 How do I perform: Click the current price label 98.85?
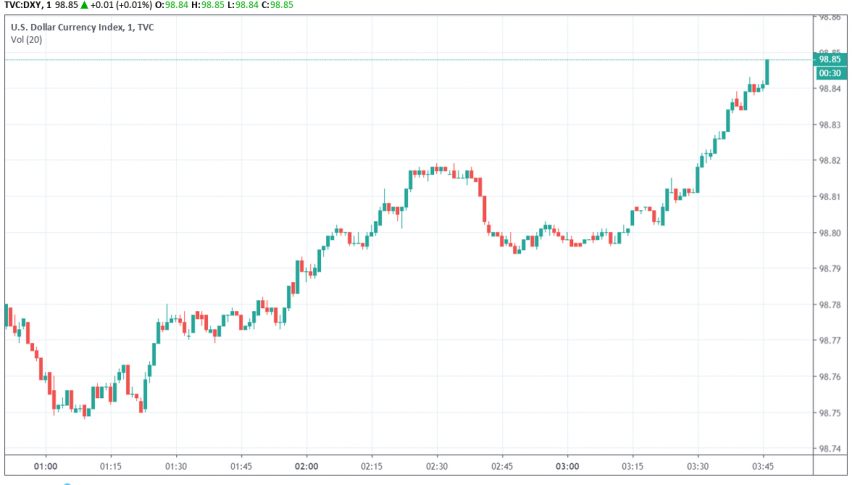tap(830, 59)
